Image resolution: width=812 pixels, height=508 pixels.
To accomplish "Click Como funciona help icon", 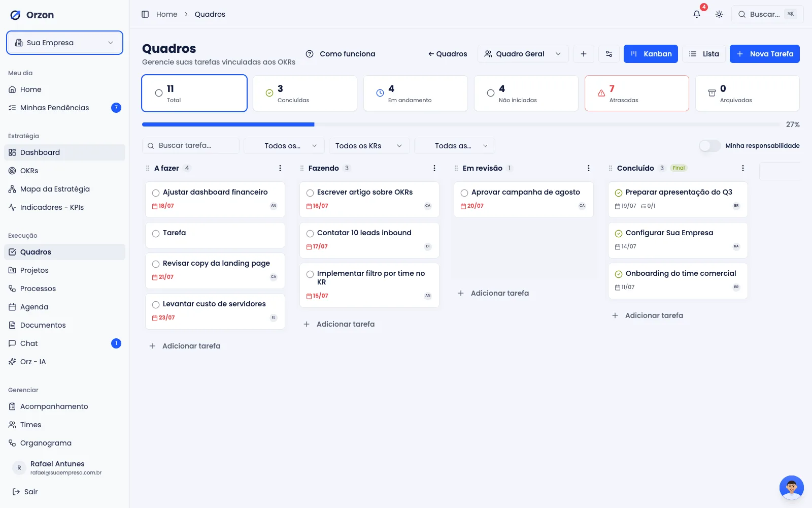I will click(310, 54).
